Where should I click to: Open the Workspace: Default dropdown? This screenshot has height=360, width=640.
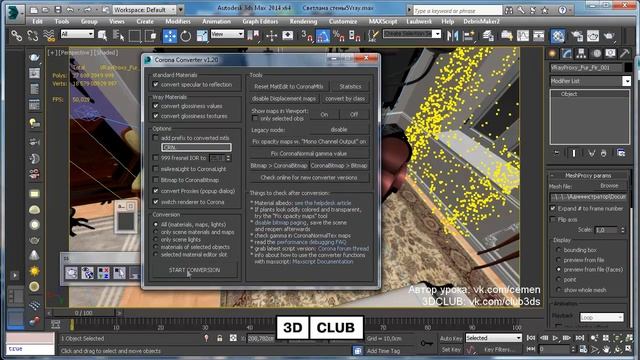click(x=144, y=9)
